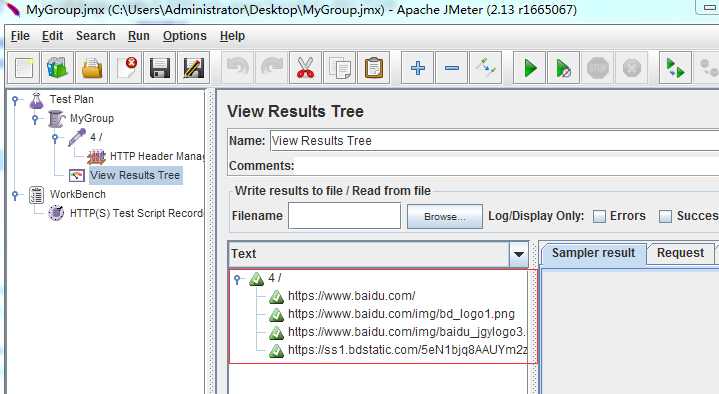Open the Search menu
Viewport: 719px width, 394px height.
tap(95, 36)
